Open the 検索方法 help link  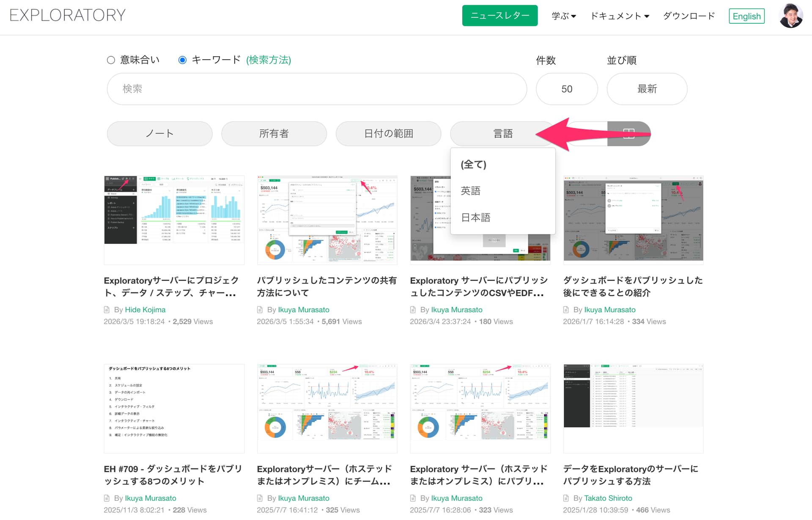point(269,60)
